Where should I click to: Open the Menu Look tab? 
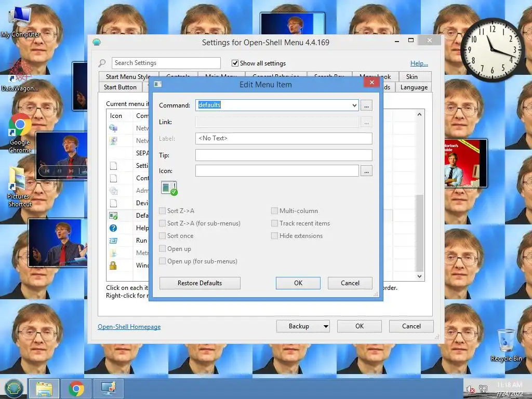point(375,77)
